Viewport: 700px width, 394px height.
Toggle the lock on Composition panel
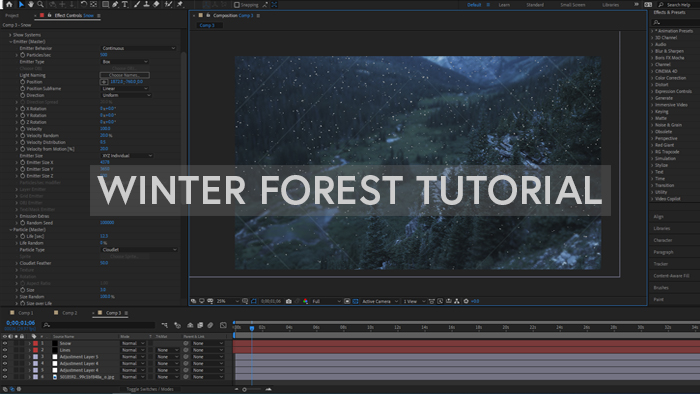[208, 15]
